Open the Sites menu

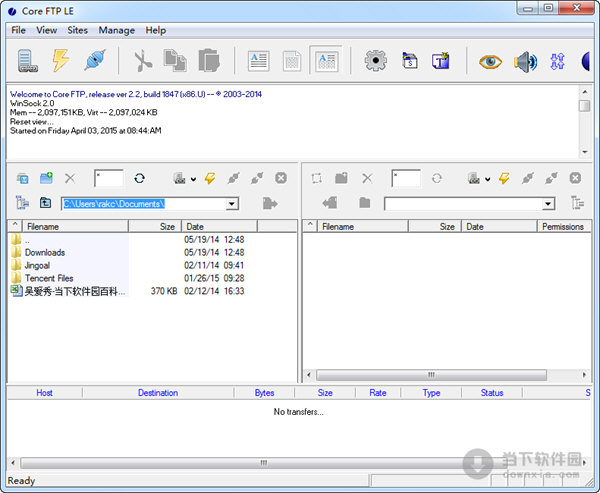(x=77, y=30)
